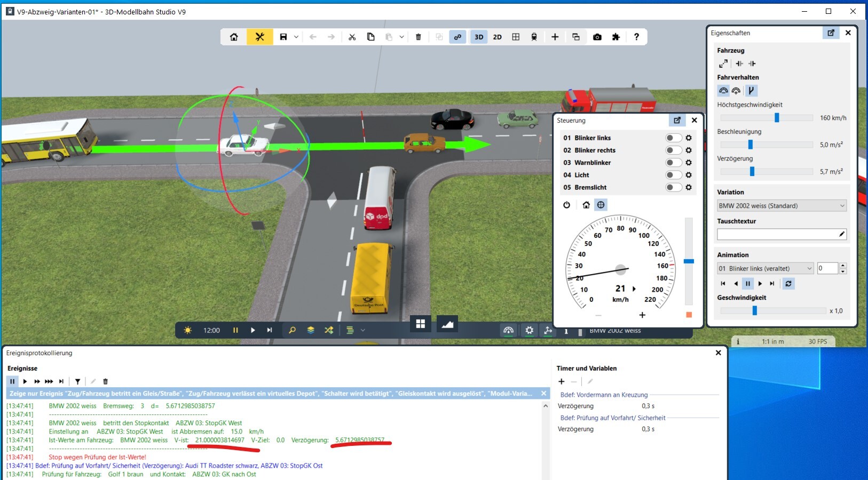The height and width of the screenshot is (480, 868).
Task: Open the Variation BMW 2002 weiss dropdown
Action: (782, 206)
